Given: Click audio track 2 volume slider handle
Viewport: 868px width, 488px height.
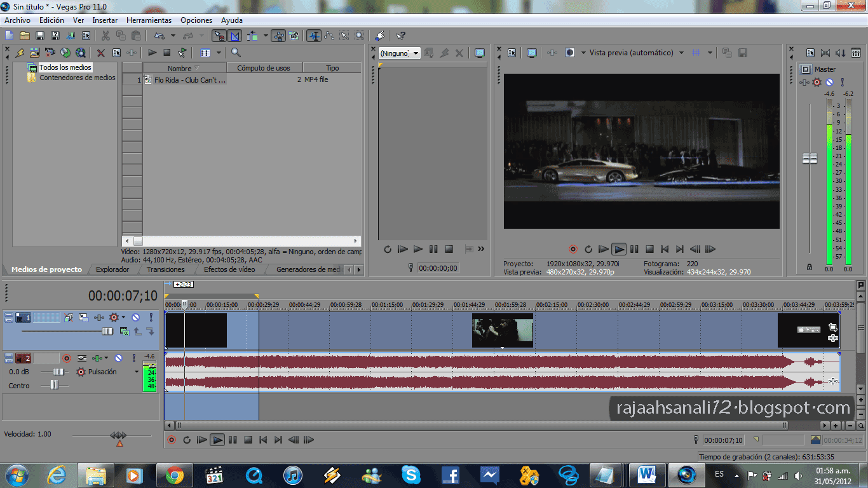Looking at the screenshot, I should pos(59,372).
